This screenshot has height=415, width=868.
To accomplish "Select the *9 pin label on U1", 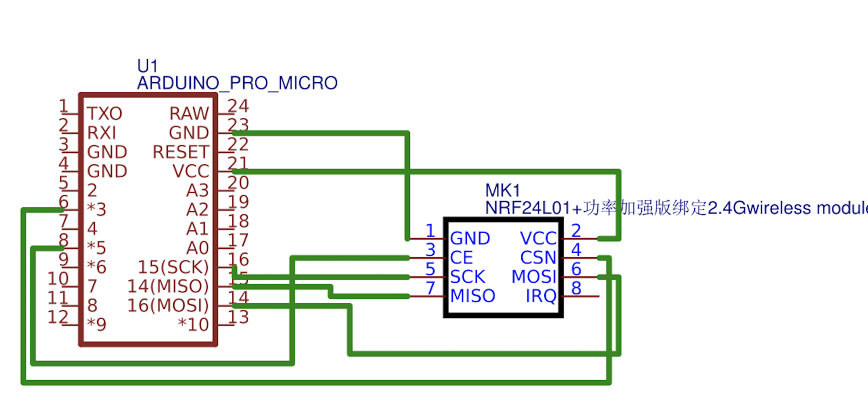I will (x=97, y=325).
